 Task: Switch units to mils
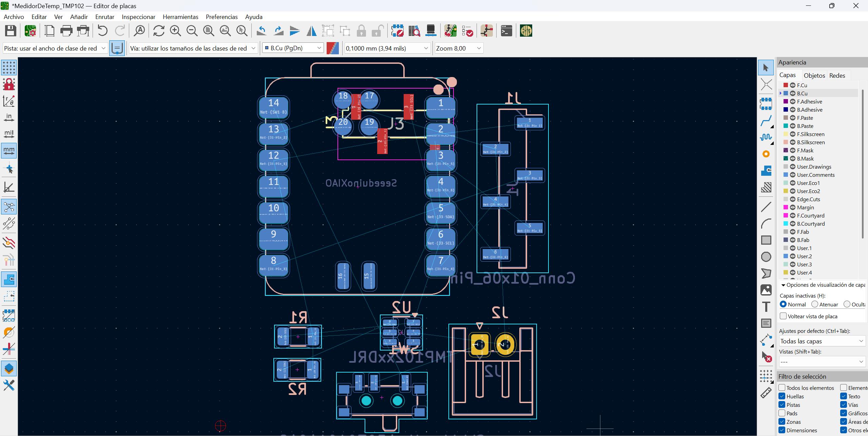[x=9, y=134]
